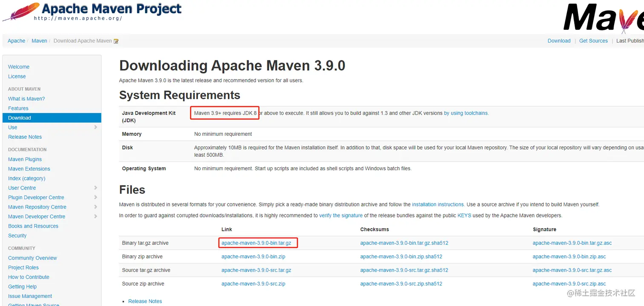Open What is Maven? sidebar item

(26, 99)
